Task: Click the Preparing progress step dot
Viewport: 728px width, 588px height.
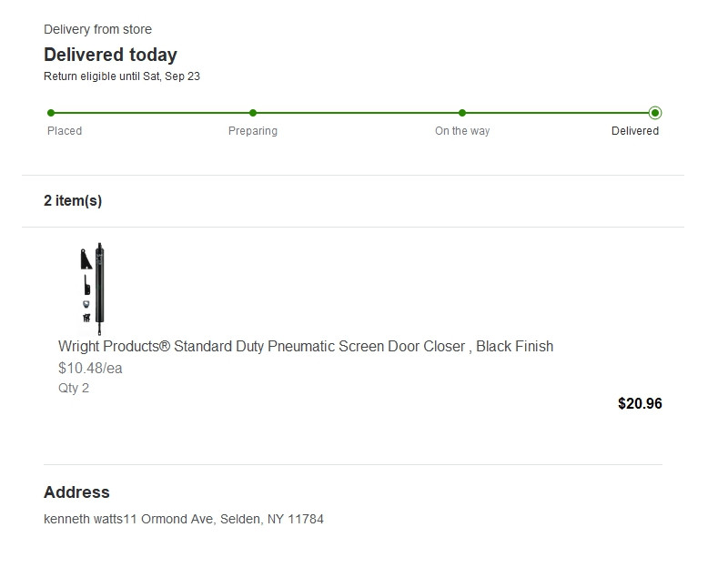Action: point(253,113)
